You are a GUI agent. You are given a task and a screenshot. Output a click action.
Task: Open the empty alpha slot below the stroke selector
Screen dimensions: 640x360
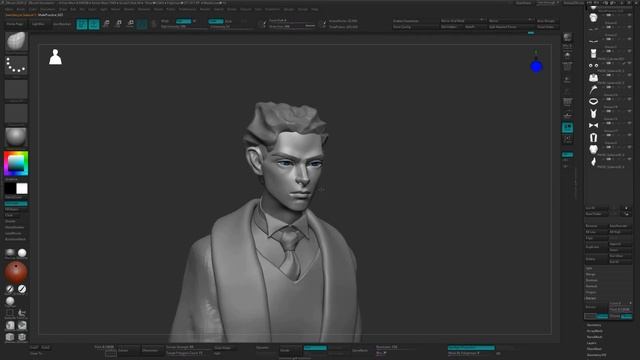click(16, 89)
